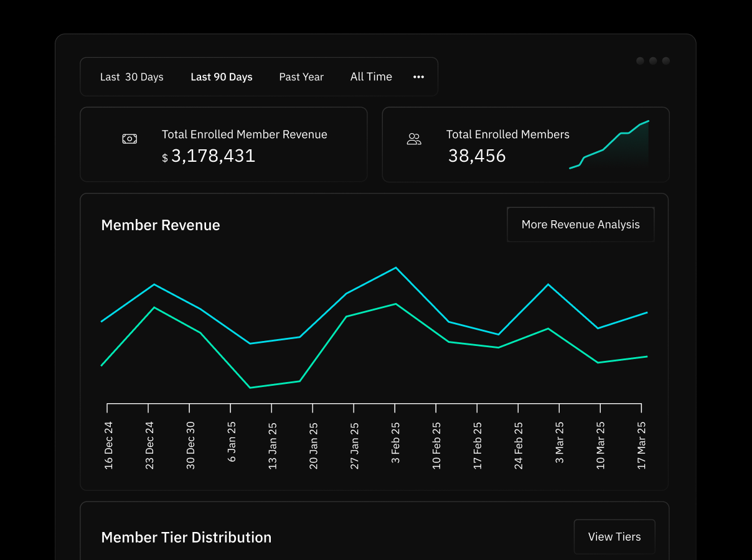Screen dimensions: 752x560
Task: Click the middle window control dot top right
Action: click(653, 60)
